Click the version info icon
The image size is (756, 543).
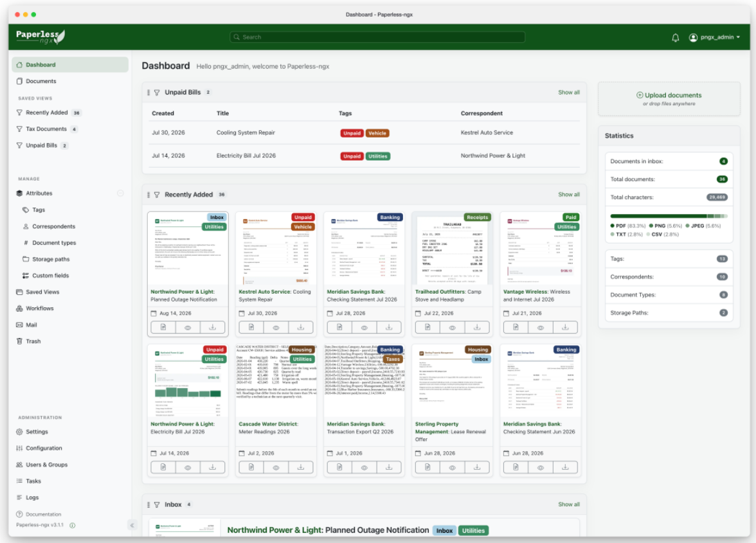pyautogui.click(x=72, y=525)
